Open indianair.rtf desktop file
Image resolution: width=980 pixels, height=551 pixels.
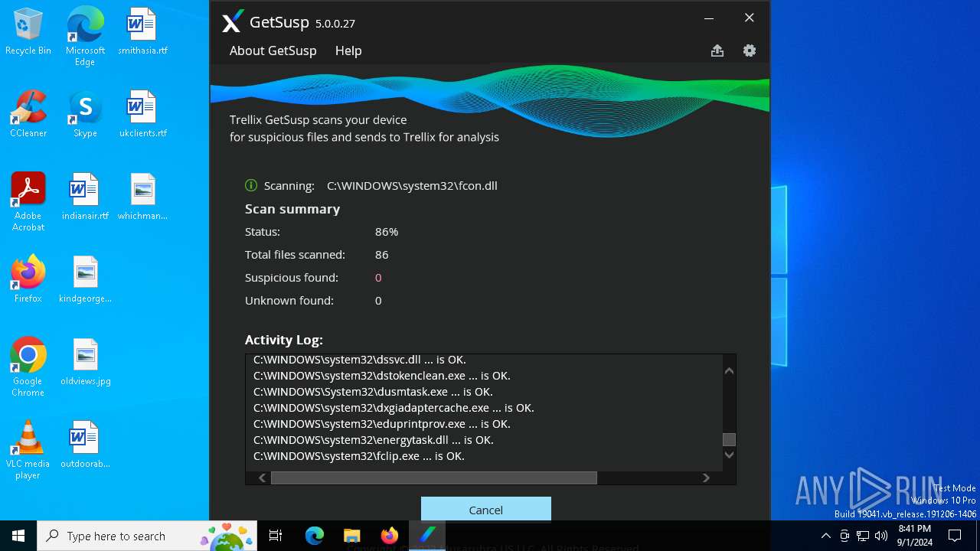[85, 197]
